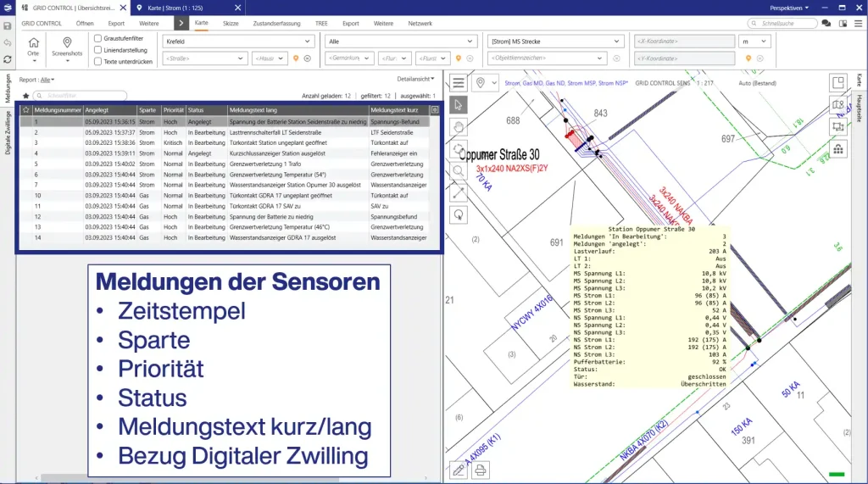Click the edit pencil icon on map
This screenshot has width=868, height=484.
[459, 470]
